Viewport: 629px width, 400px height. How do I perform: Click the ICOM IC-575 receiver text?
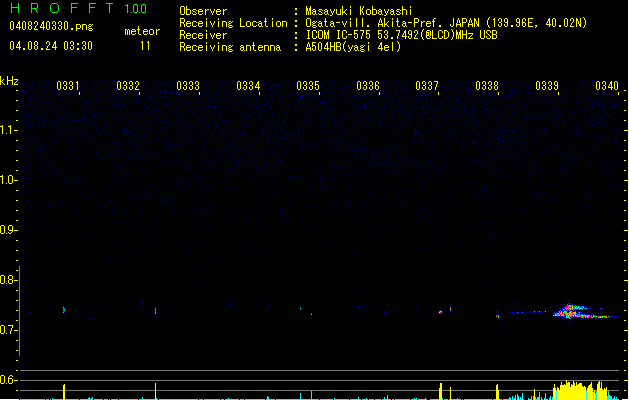pyautogui.click(x=401, y=35)
